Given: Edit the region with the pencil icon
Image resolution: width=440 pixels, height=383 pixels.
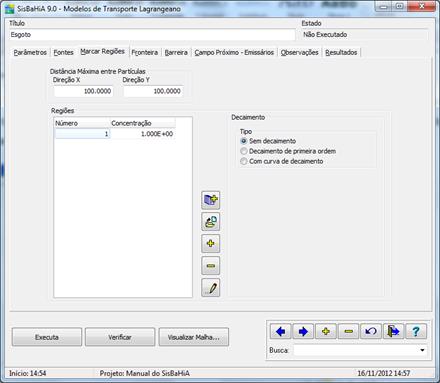Looking at the screenshot, I should coord(211,288).
